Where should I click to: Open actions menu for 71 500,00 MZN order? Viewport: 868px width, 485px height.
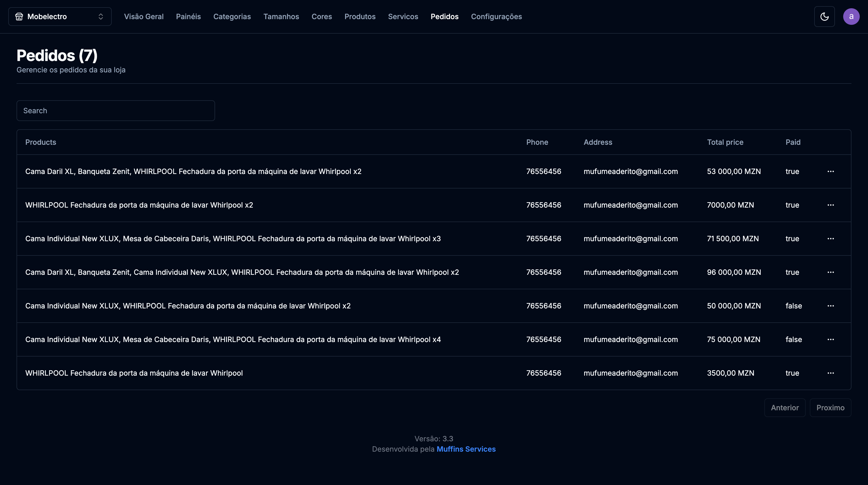(x=831, y=239)
